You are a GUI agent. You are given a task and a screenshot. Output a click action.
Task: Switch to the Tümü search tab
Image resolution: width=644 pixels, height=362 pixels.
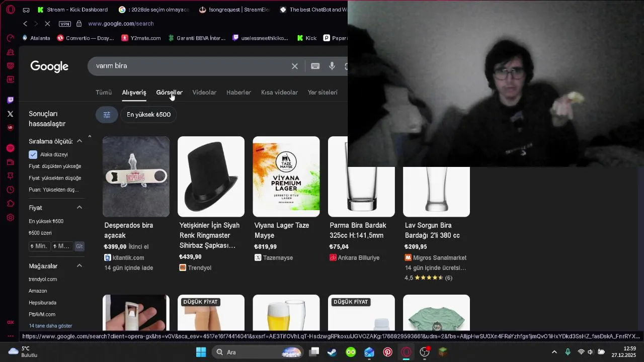coord(104,93)
